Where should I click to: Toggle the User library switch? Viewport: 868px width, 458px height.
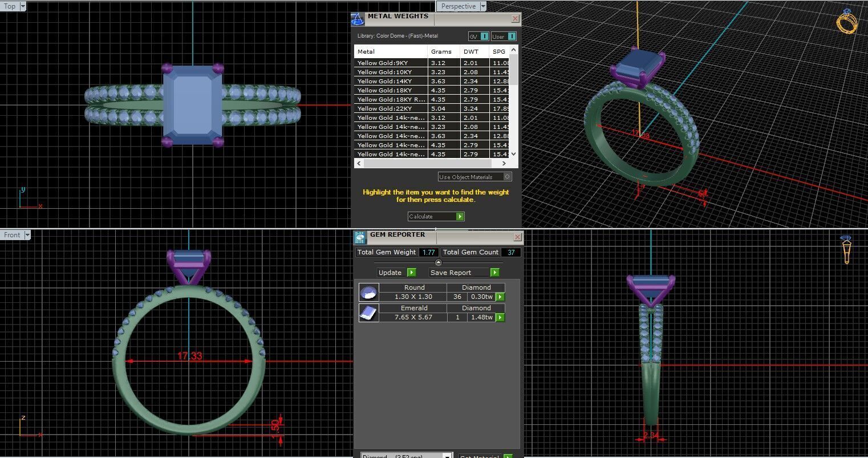point(512,37)
